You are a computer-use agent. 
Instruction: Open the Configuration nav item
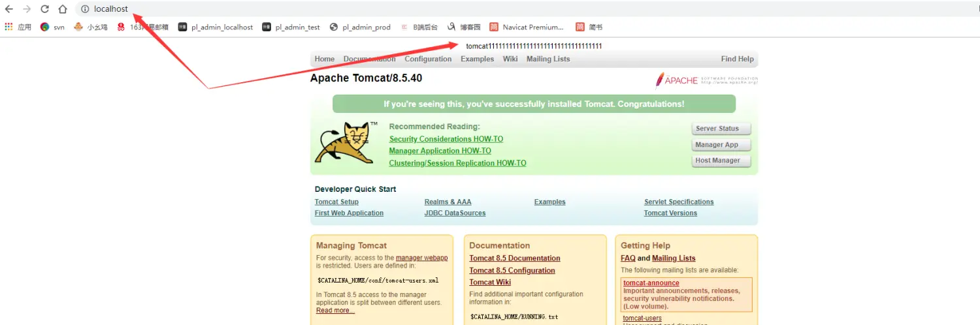pyautogui.click(x=428, y=59)
